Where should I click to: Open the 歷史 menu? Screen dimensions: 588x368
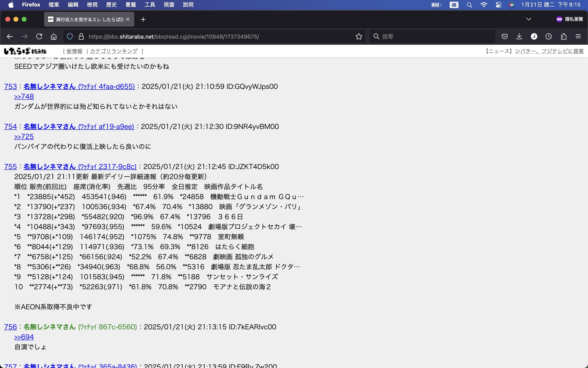(111, 5)
